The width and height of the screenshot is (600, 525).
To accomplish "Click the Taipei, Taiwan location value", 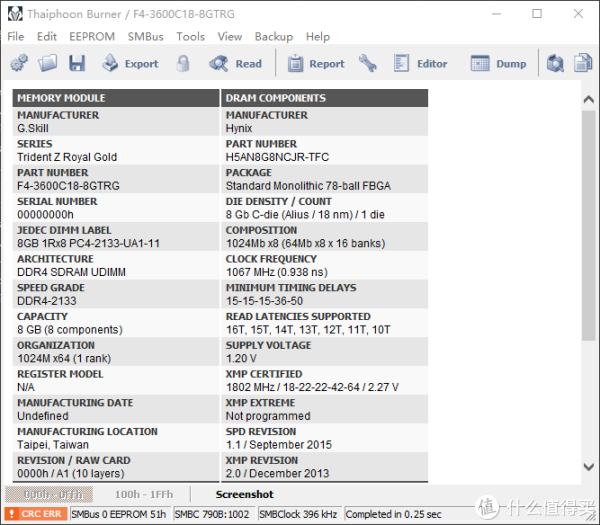I will (53, 444).
